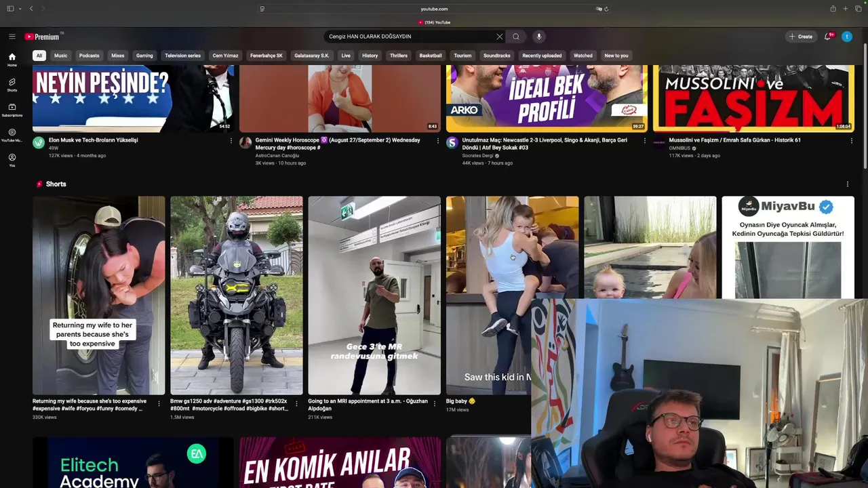Viewport: 868px width, 488px height.
Task: Select the Mixes filter chip
Action: pos(118,56)
